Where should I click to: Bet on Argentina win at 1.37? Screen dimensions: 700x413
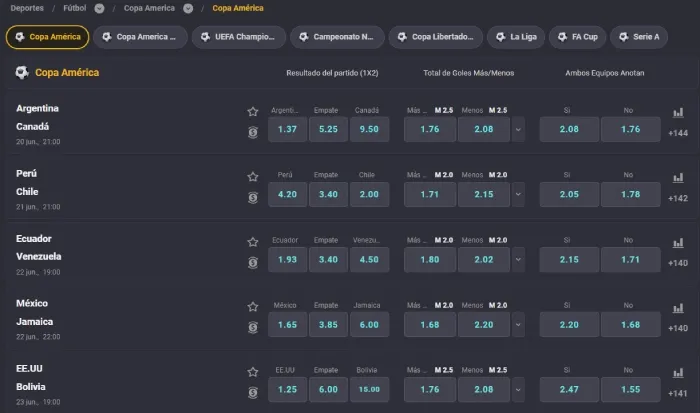(x=288, y=129)
